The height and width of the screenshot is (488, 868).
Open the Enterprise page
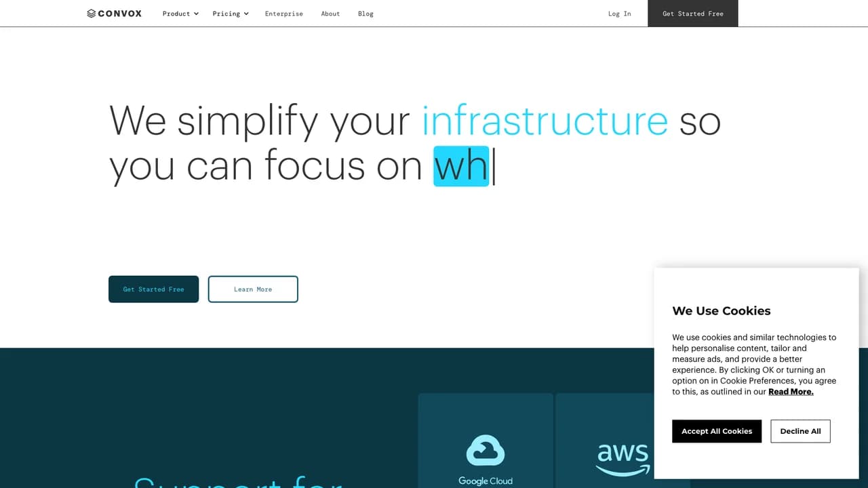[x=284, y=14]
